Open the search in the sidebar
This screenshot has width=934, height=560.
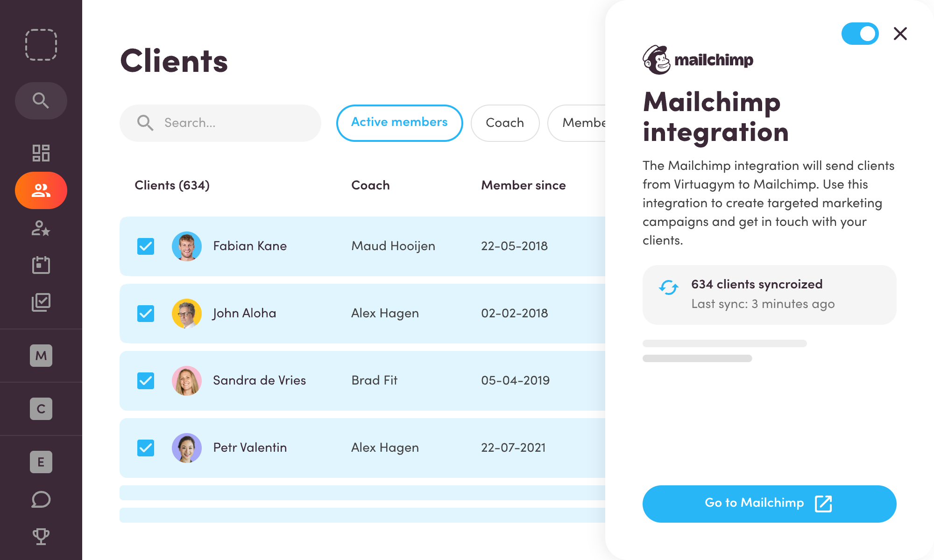(x=41, y=100)
